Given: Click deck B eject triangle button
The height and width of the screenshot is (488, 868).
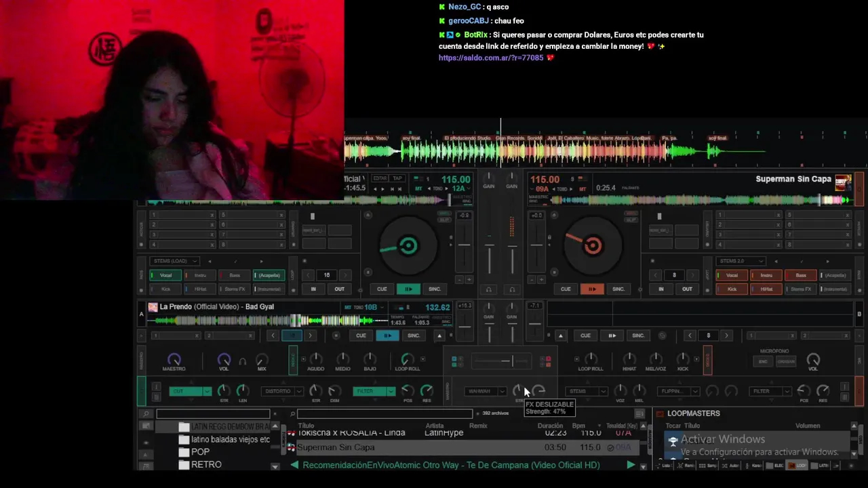Looking at the screenshot, I should click(560, 335).
